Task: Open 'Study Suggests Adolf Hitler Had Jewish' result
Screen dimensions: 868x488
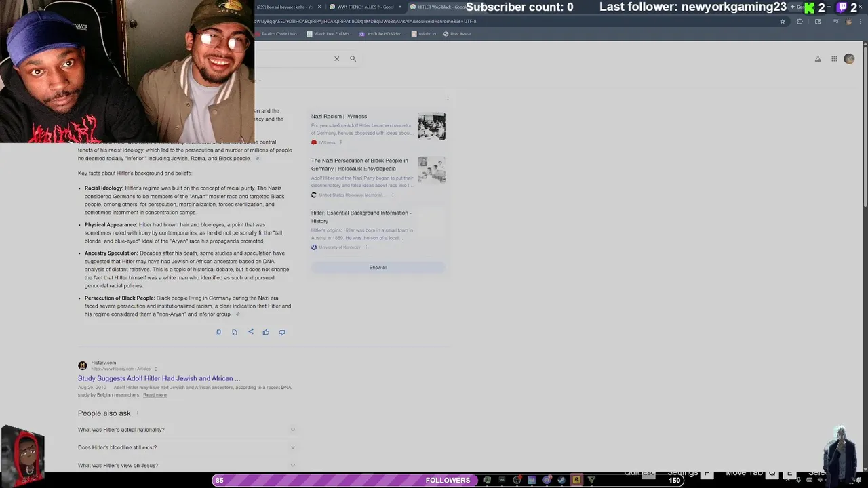Action: (x=159, y=378)
